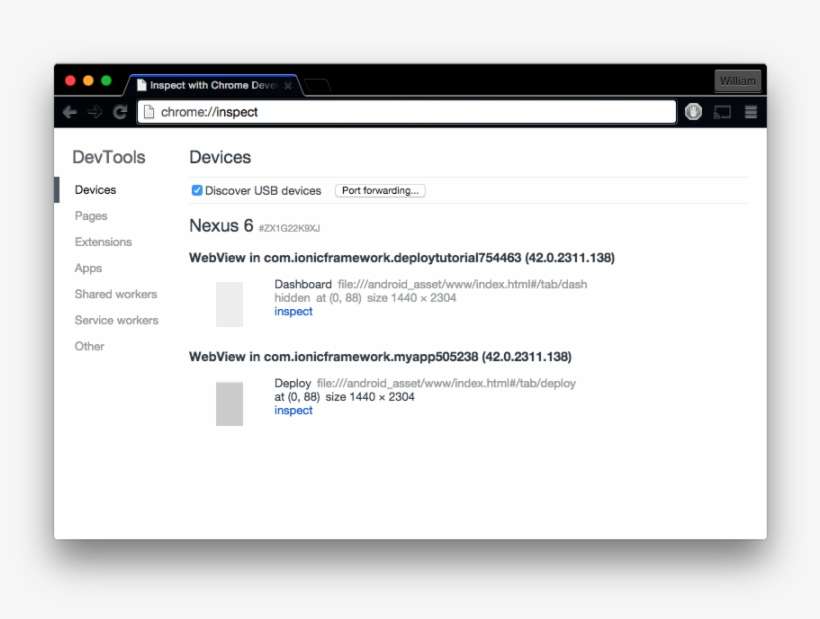Inspect the Dashboard WebView

click(x=293, y=311)
